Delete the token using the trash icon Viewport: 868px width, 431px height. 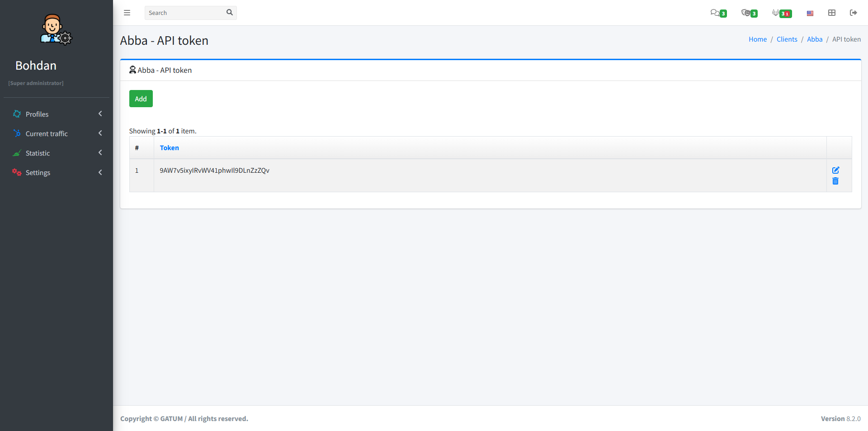pyautogui.click(x=835, y=181)
